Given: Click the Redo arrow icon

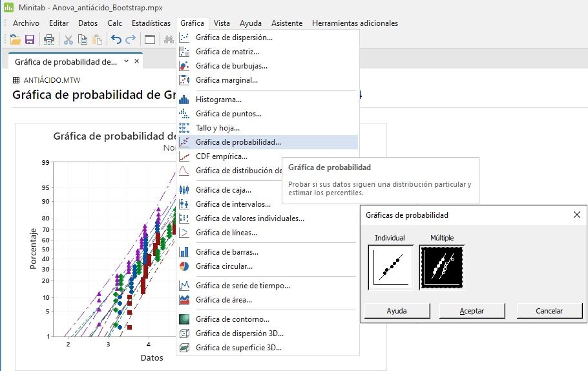Looking at the screenshot, I should (x=131, y=39).
